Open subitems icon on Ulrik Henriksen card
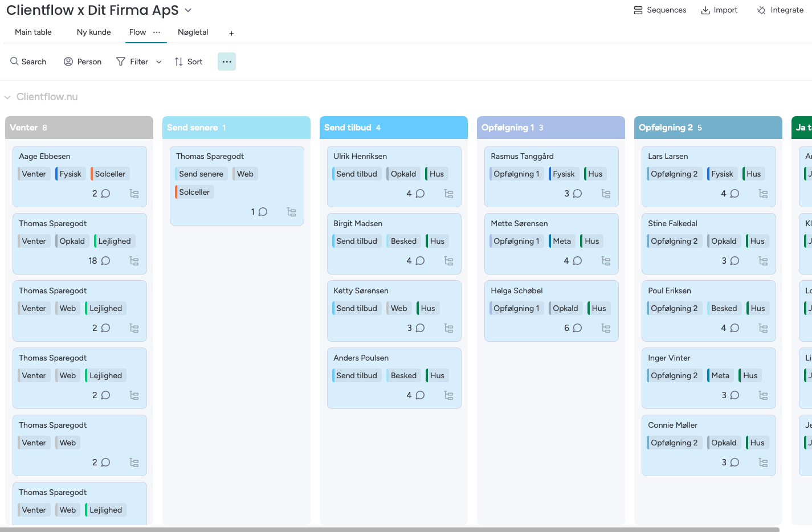The height and width of the screenshot is (532, 812). 448,194
